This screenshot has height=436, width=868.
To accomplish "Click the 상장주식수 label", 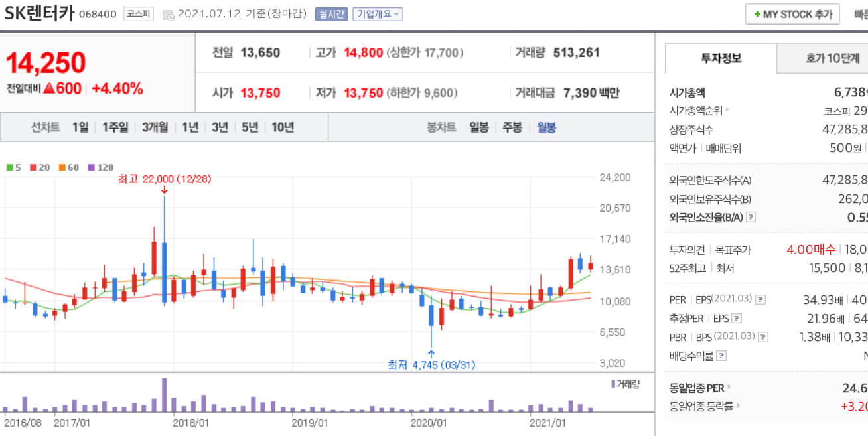I will coord(691,129).
